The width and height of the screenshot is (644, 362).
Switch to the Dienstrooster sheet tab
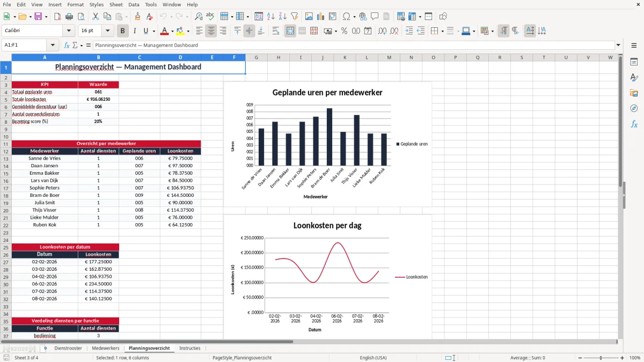point(68,348)
